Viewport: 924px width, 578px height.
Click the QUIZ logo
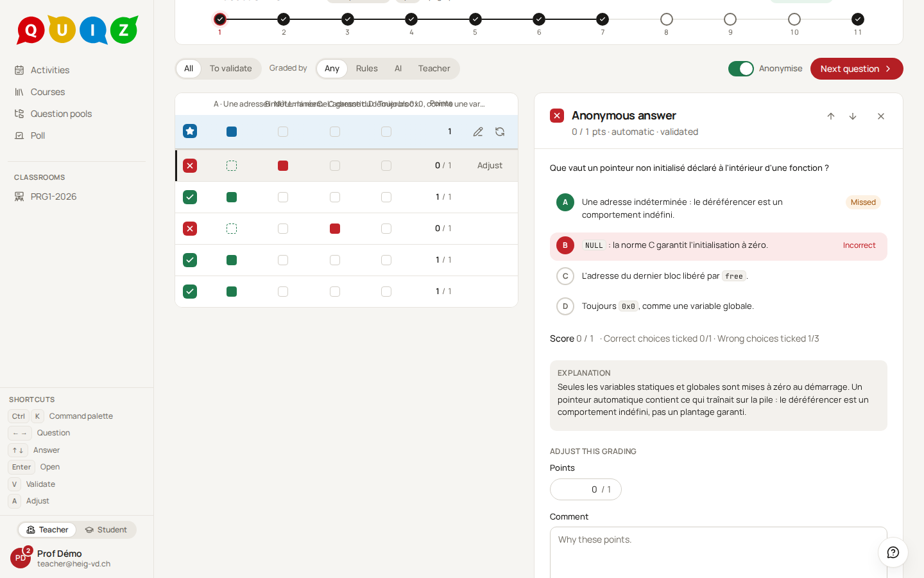(x=77, y=30)
